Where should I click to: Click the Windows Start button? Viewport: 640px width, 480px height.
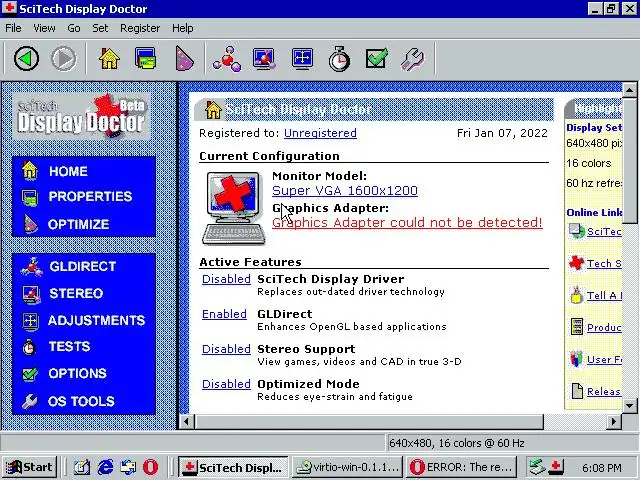29,467
